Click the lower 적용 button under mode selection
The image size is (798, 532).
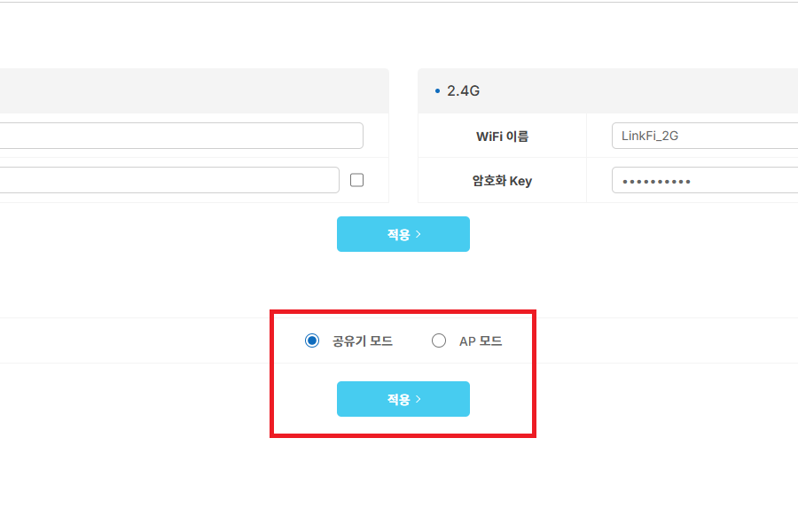(403, 399)
